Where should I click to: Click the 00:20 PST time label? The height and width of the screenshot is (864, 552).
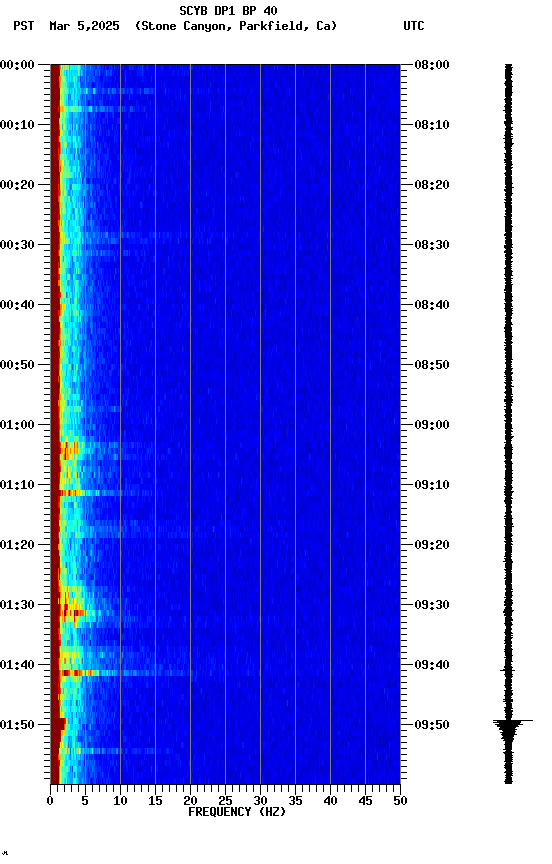click(x=17, y=185)
